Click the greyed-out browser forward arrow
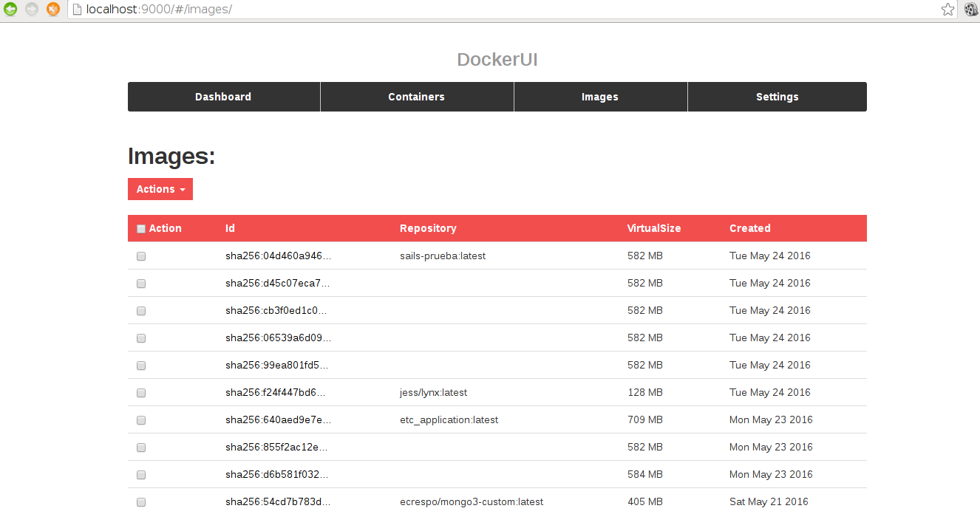 [32, 10]
